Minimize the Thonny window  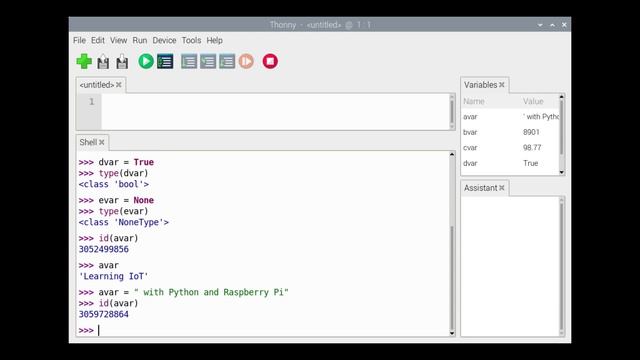tap(540, 25)
